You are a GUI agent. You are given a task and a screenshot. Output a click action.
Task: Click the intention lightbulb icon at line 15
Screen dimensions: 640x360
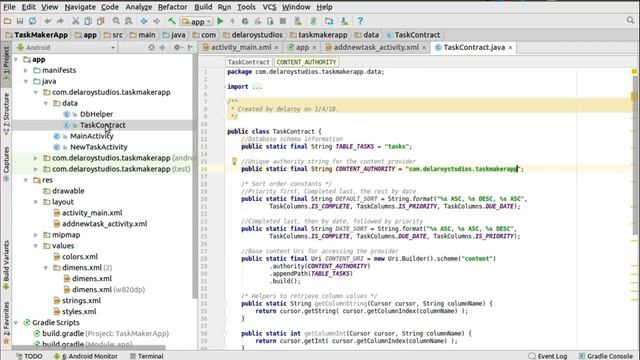pos(234,161)
